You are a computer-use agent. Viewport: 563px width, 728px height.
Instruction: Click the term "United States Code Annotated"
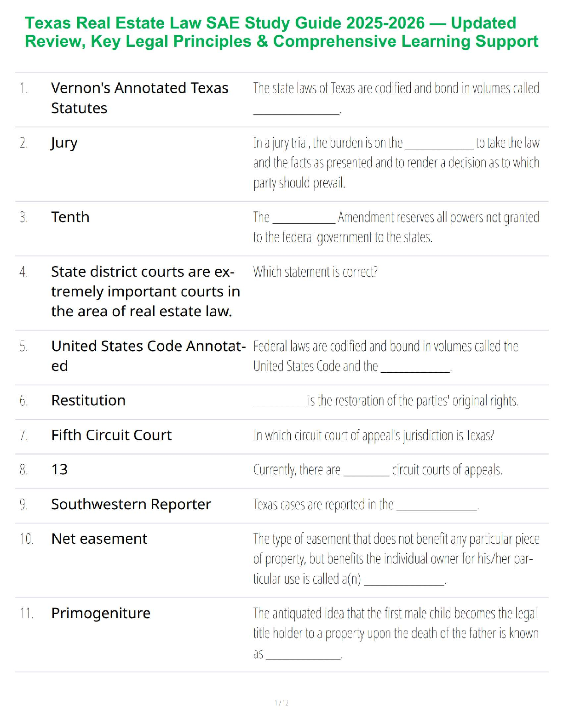[148, 355]
